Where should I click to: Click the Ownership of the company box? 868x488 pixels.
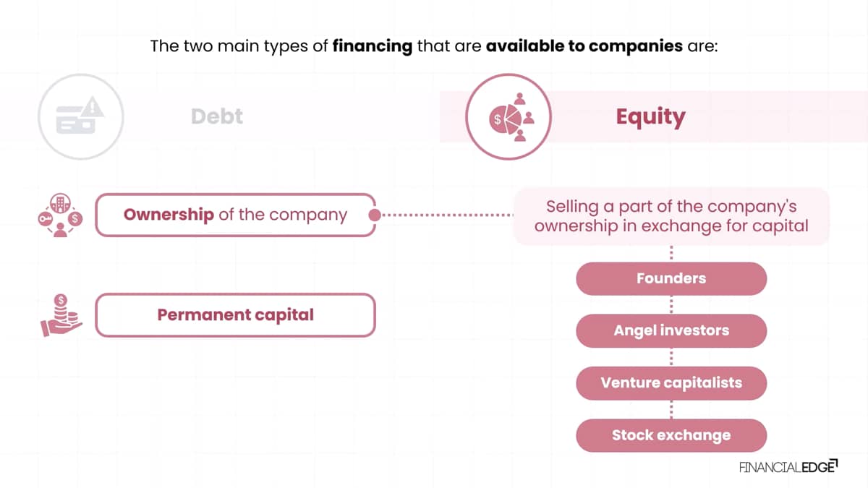tap(236, 215)
